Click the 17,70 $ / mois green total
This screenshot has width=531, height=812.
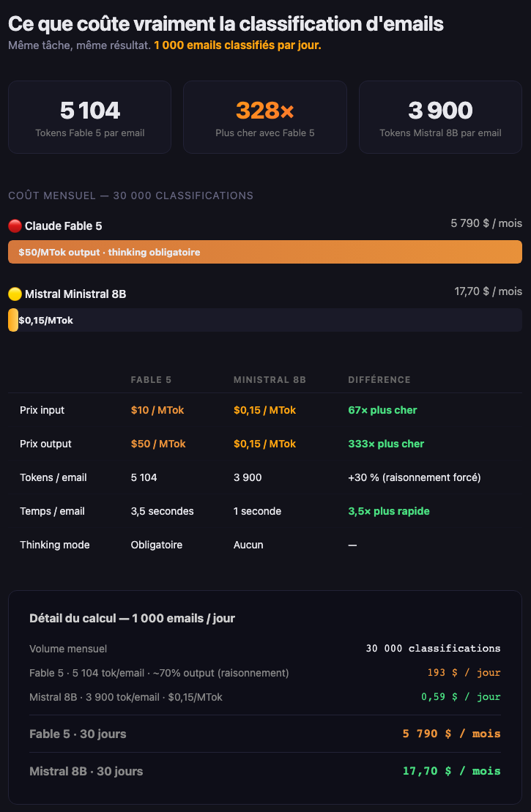coord(452,771)
